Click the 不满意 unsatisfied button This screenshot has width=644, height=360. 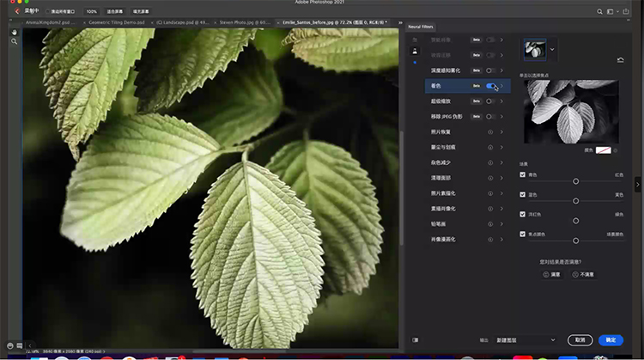tap(584, 275)
